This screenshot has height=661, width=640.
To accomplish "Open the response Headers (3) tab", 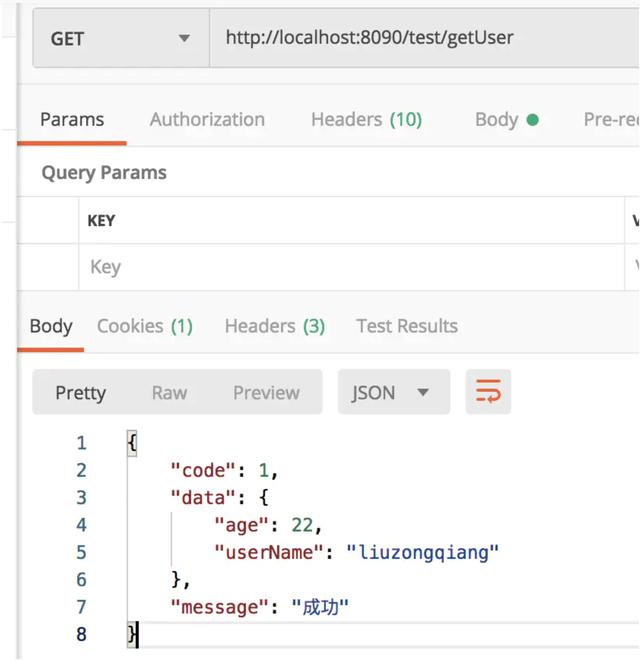I will pyautogui.click(x=275, y=326).
